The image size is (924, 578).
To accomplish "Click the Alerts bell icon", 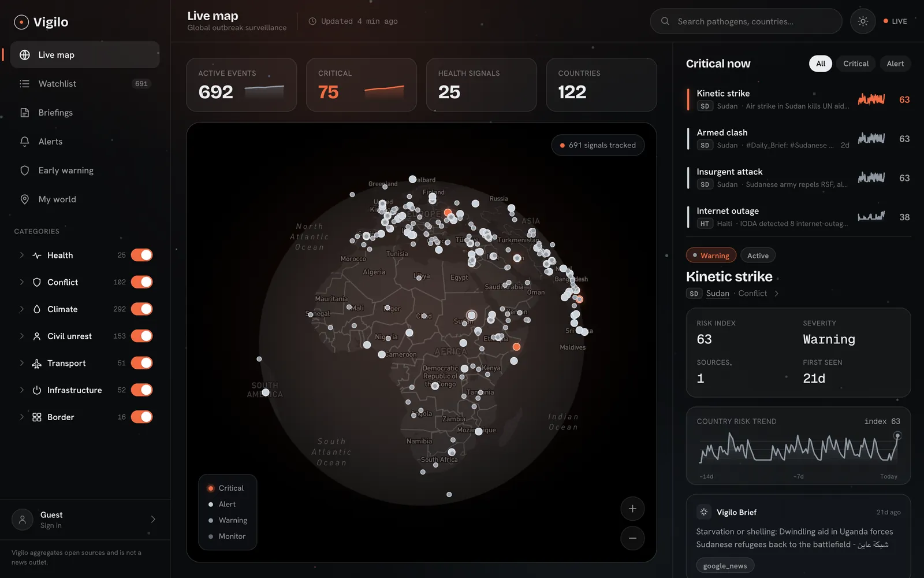I will [25, 142].
